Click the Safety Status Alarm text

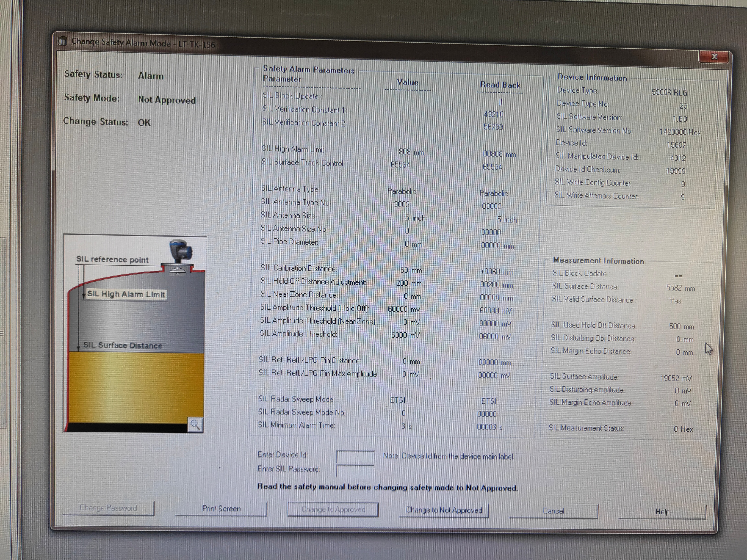(x=151, y=76)
